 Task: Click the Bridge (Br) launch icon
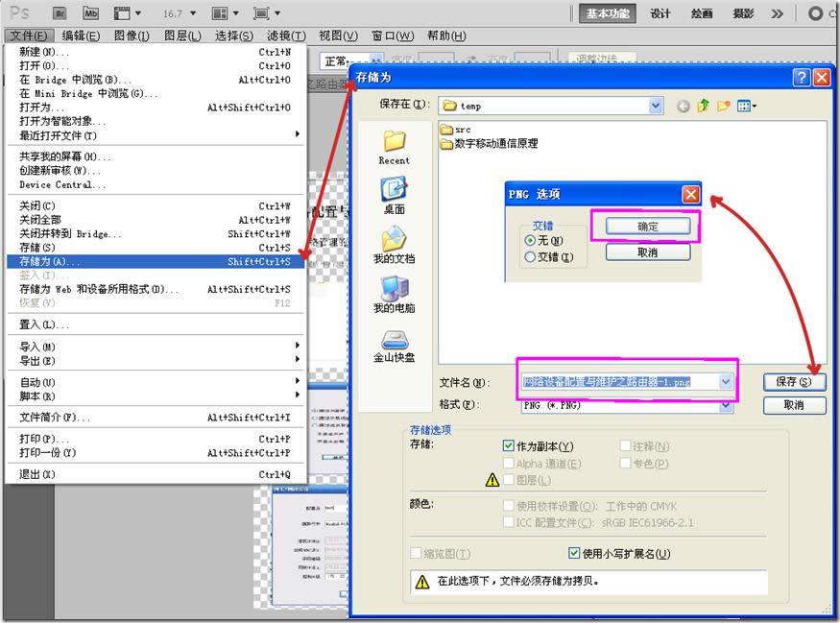(59, 13)
